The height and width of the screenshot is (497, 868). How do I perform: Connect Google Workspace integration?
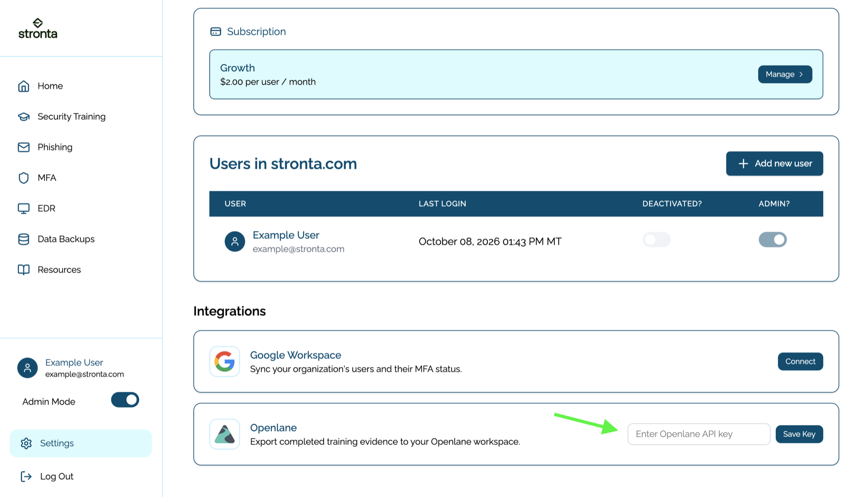point(800,362)
